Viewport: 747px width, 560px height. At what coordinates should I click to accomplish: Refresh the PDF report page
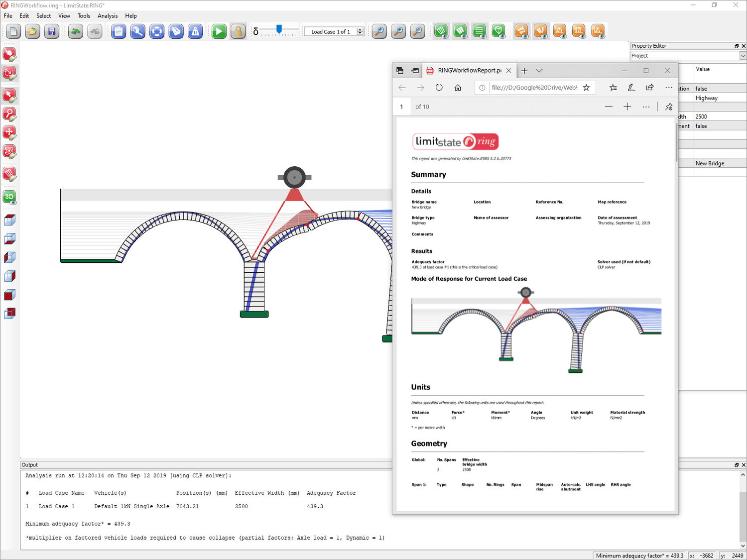point(439,87)
